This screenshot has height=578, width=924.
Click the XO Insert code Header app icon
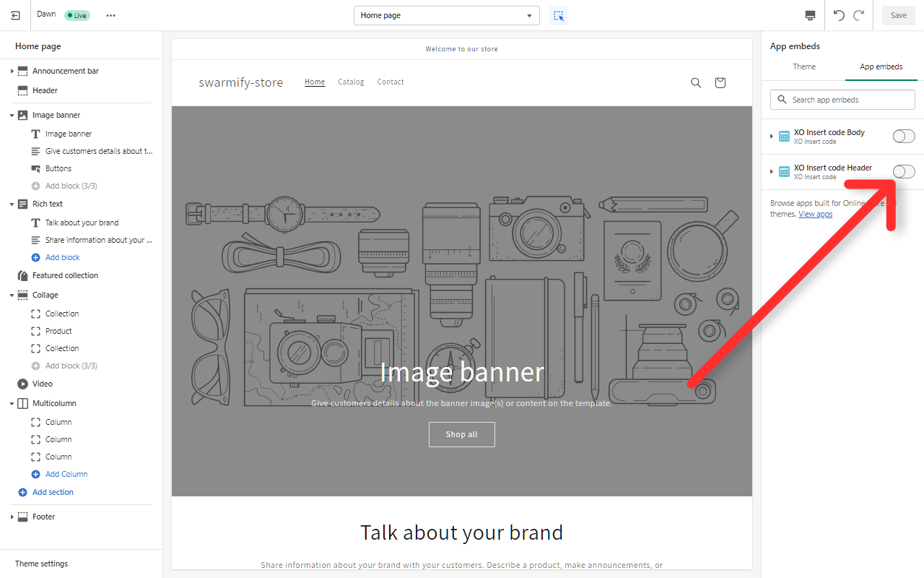pos(784,171)
